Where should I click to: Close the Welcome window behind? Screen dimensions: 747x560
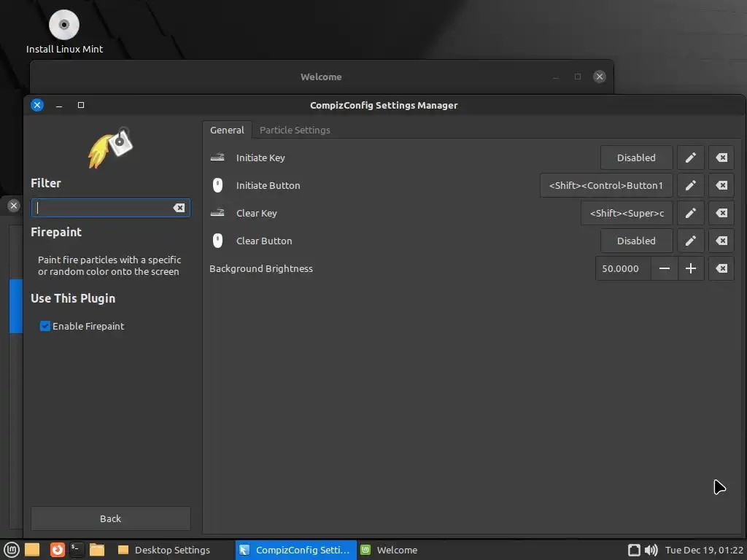click(600, 77)
